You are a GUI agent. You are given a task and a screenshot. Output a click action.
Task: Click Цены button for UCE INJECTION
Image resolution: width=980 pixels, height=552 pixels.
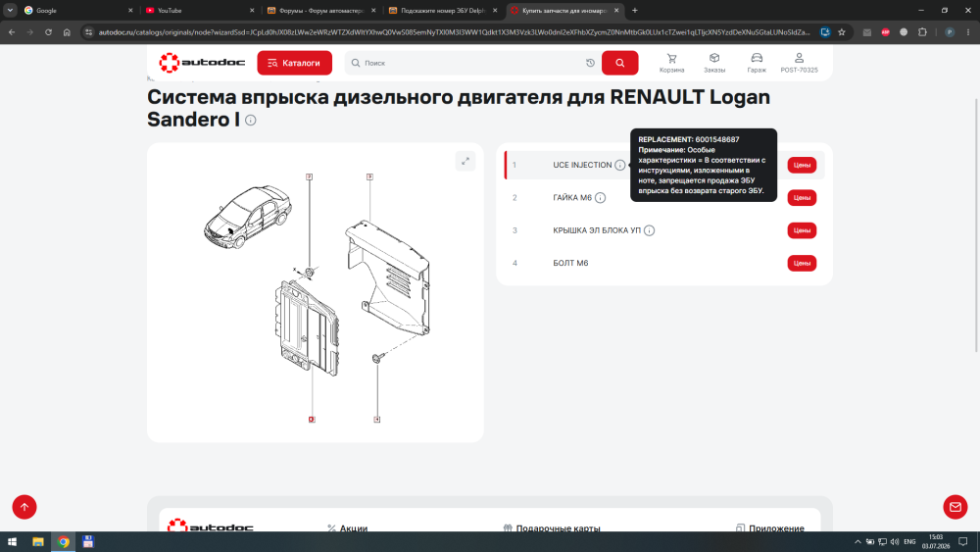point(802,165)
